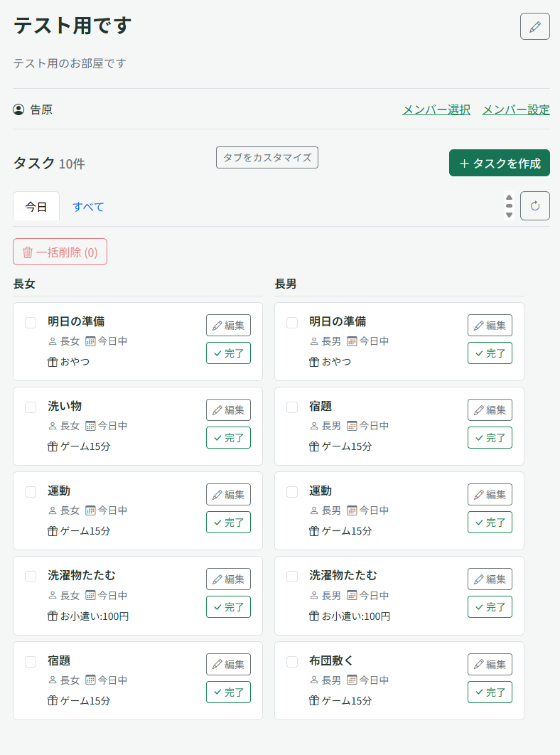Click the テスト用です room title
The width and height of the screenshot is (560, 755).
pyautogui.click(x=72, y=26)
